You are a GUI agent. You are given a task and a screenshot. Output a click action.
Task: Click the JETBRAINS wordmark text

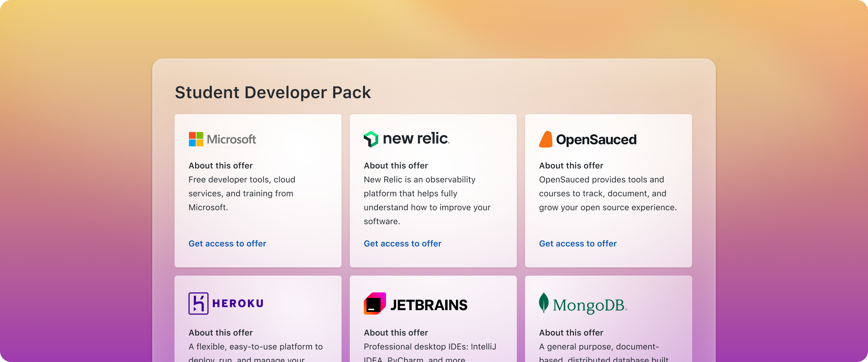pyautogui.click(x=429, y=305)
